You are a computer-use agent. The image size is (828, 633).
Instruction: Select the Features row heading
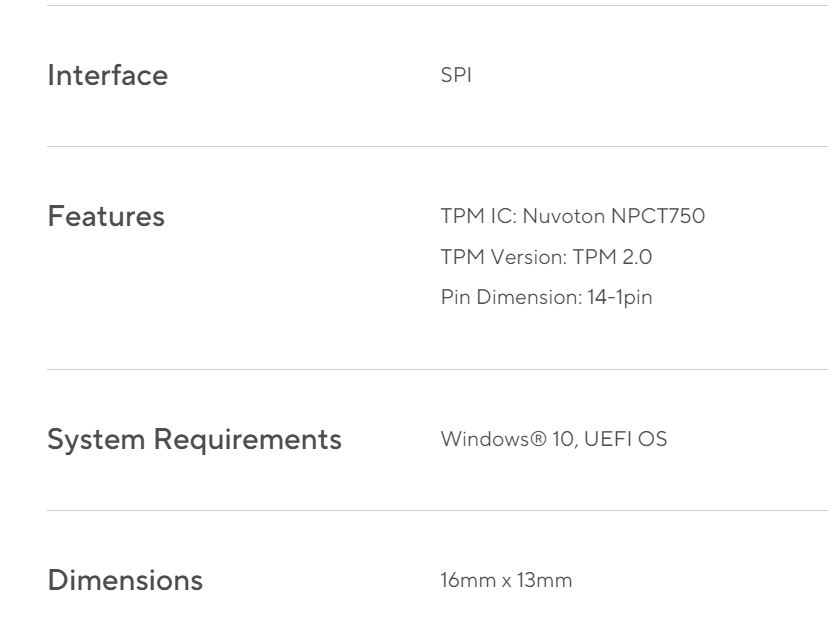coord(106,217)
